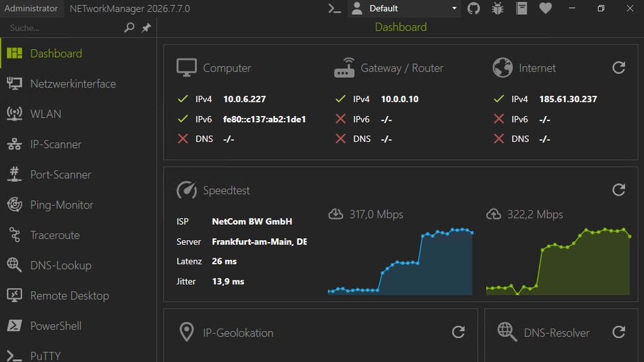Click the search magnifier icon

coord(129,28)
